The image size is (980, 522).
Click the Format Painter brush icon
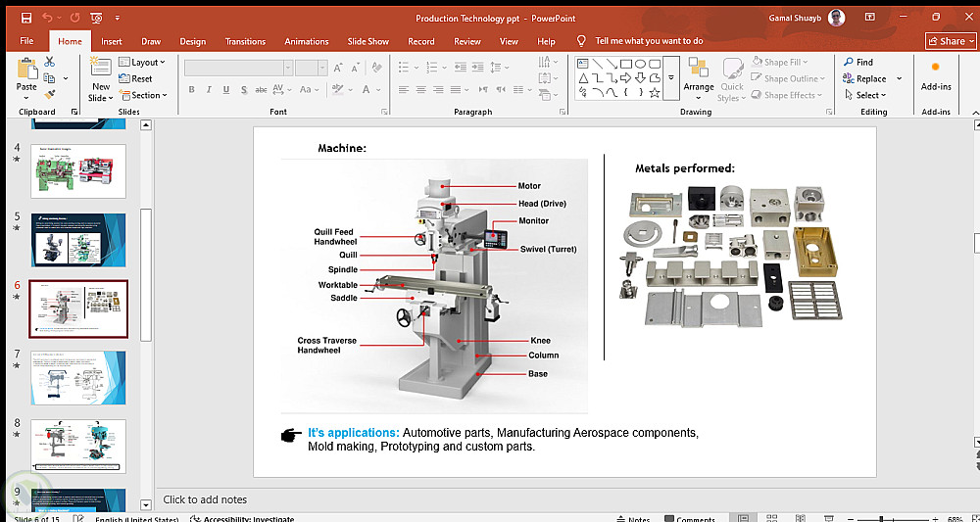(49, 95)
